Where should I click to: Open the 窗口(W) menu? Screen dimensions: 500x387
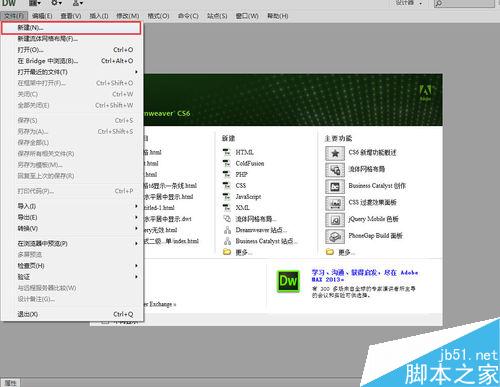[247, 16]
